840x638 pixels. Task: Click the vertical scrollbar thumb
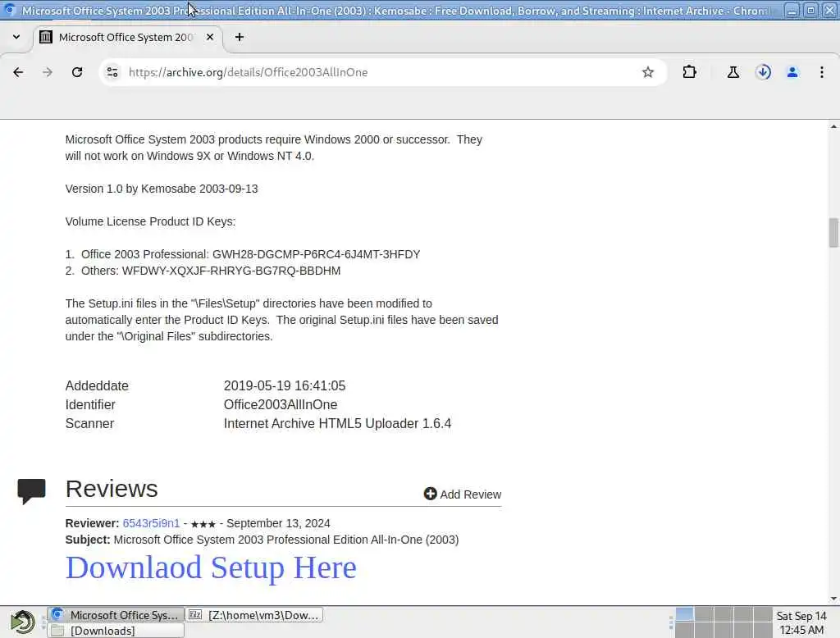[833, 233]
